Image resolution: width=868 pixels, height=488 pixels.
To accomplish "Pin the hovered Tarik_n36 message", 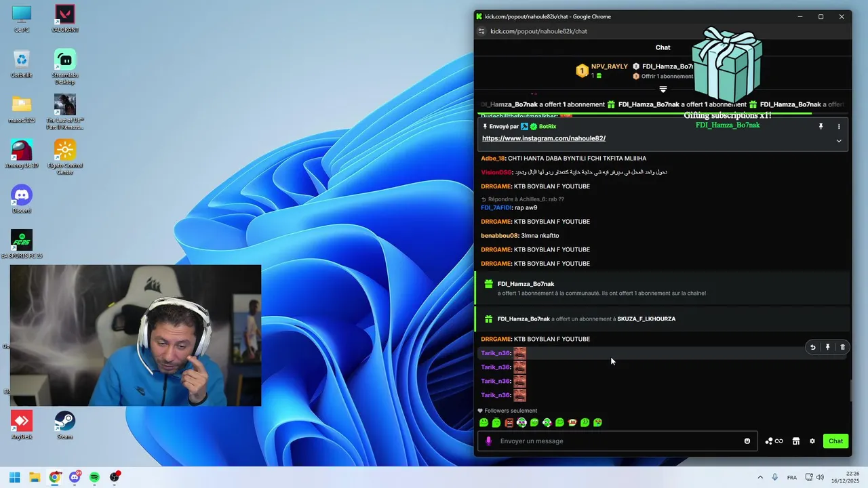I will 827,347.
